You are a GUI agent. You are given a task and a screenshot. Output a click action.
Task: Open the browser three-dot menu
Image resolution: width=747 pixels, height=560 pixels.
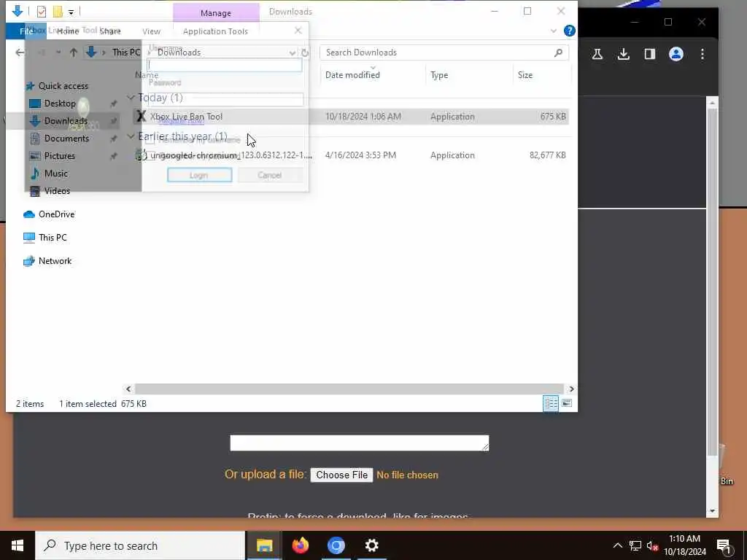pyautogui.click(x=703, y=54)
